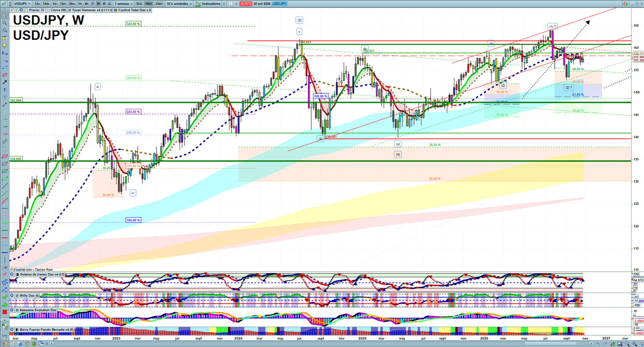Click the 12s timeframe button

(37, 4)
